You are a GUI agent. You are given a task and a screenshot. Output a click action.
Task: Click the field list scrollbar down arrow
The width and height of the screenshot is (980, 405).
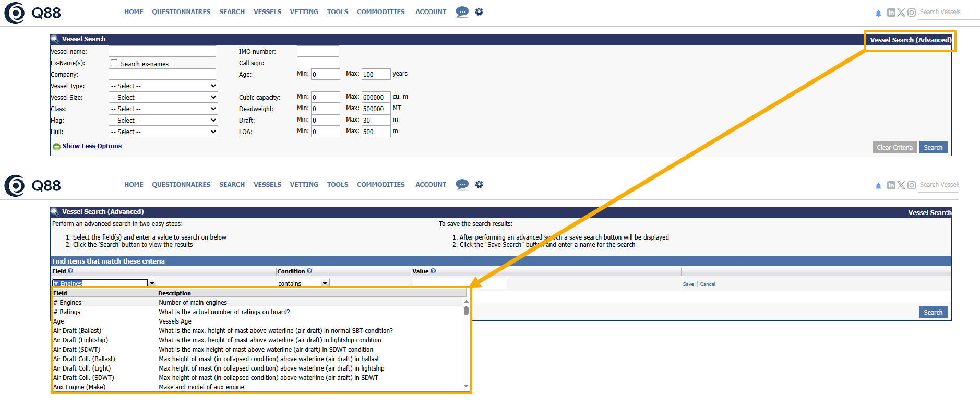(x=466, y=386)
